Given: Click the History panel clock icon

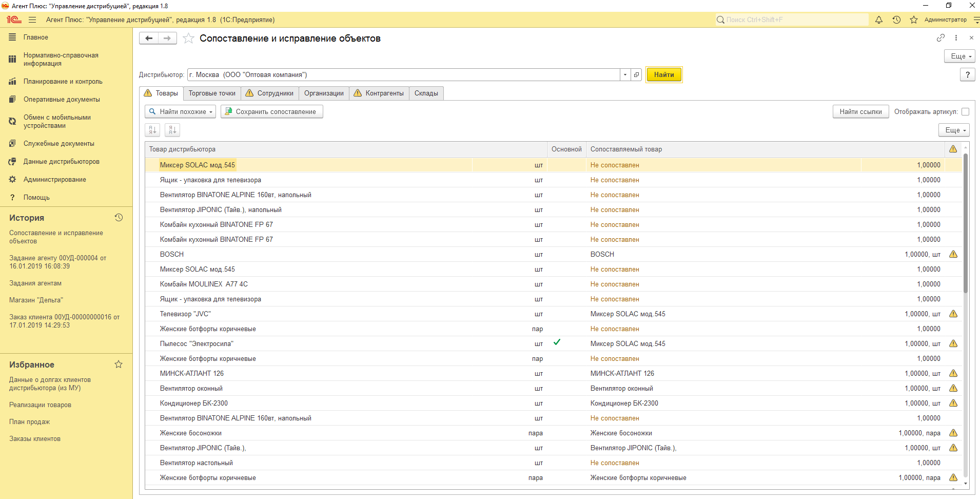Looking at the screenshot, I should 119,218.
